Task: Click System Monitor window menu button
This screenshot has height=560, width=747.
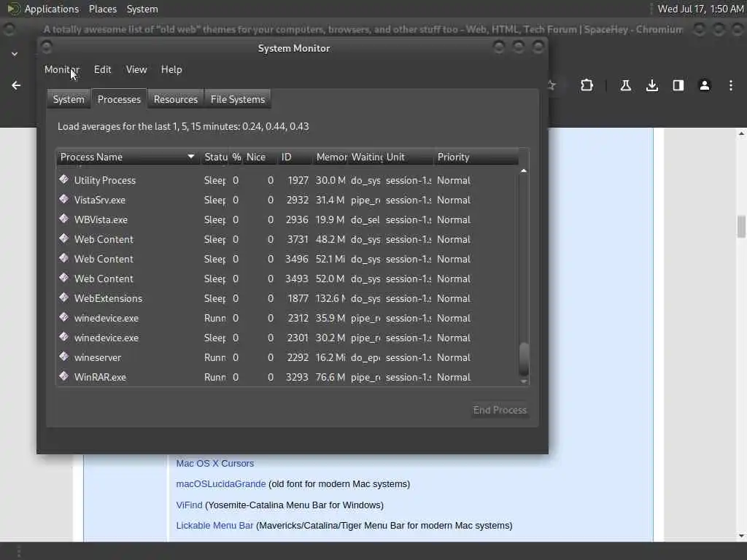Action: click(47, 47)
